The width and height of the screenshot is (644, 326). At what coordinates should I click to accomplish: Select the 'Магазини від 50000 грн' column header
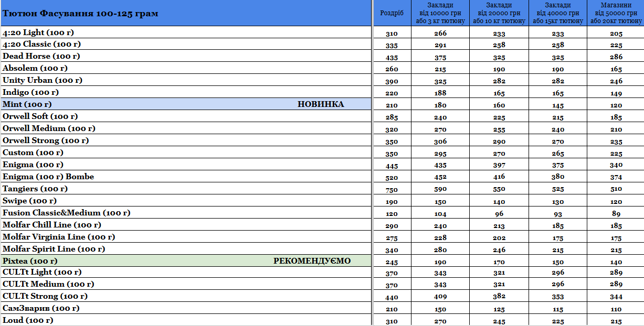point(616,13)
